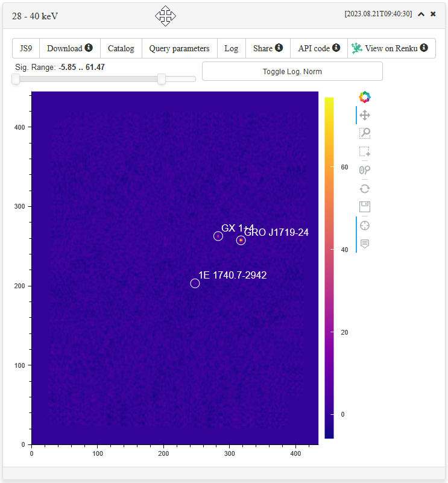Collapse the 28 - 40 keV panel
Screen dimensions: 448x483
click(421, 14)
